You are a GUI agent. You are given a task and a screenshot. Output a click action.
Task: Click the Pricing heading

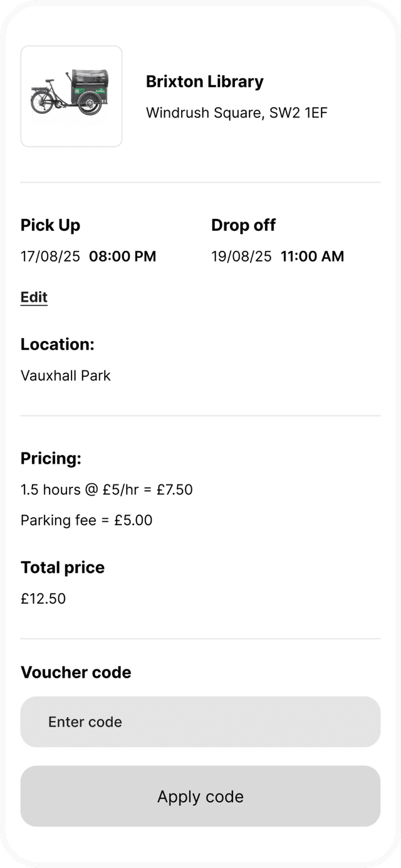tap(51, 459)
